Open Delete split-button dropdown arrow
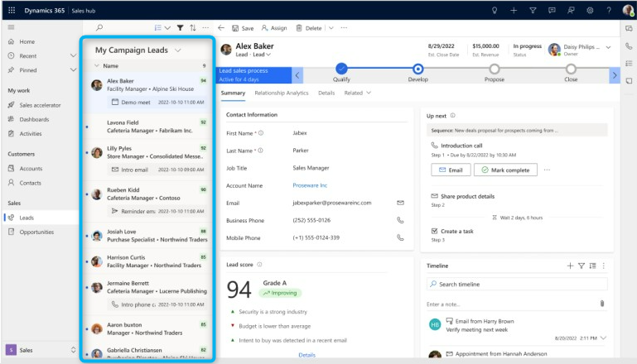Image resolution: width=637 pixels, height=364 pixels. [x=331, y=28]
